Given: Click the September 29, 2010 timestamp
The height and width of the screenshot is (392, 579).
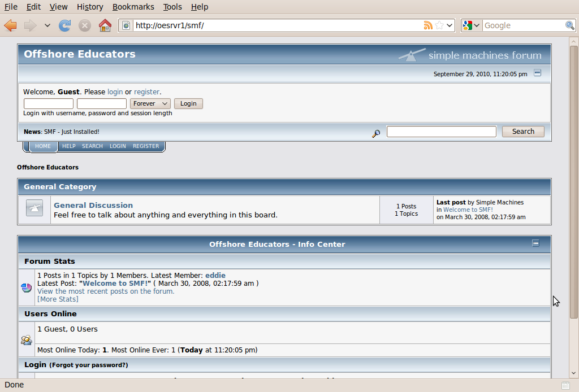Looking at the screenshot, I should click(x=481, y=74).
